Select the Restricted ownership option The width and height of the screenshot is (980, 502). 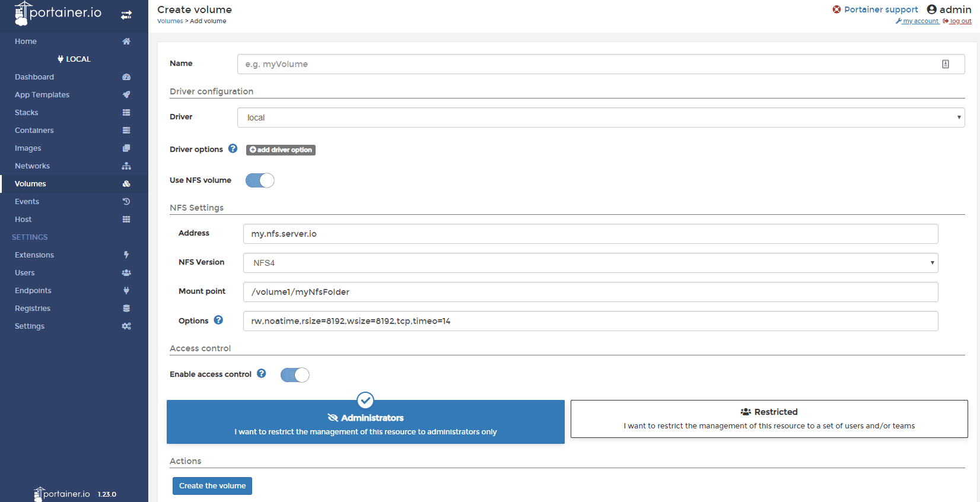769,419
